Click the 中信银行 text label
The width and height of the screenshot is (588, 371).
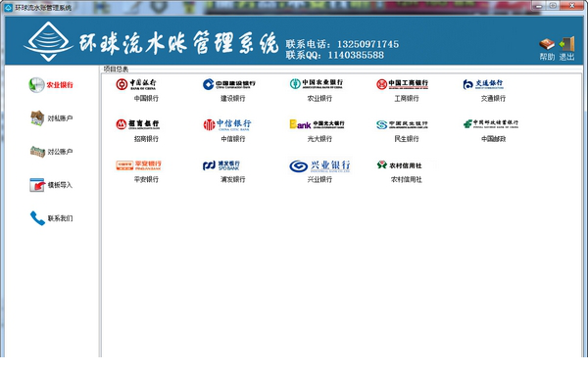233,139
